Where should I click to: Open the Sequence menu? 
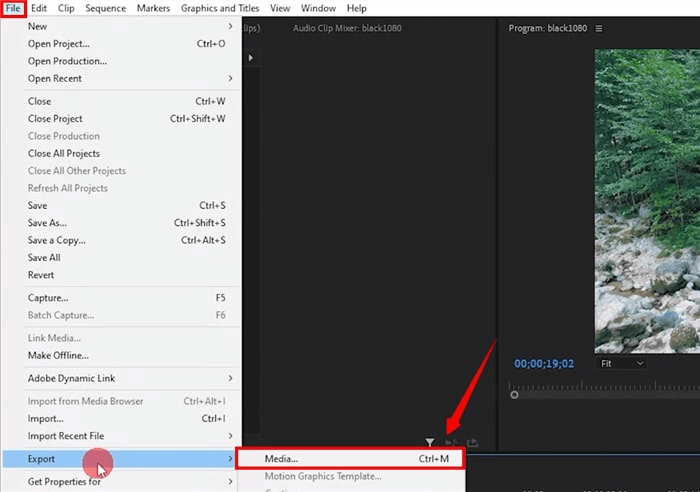(x=105, y=8)
